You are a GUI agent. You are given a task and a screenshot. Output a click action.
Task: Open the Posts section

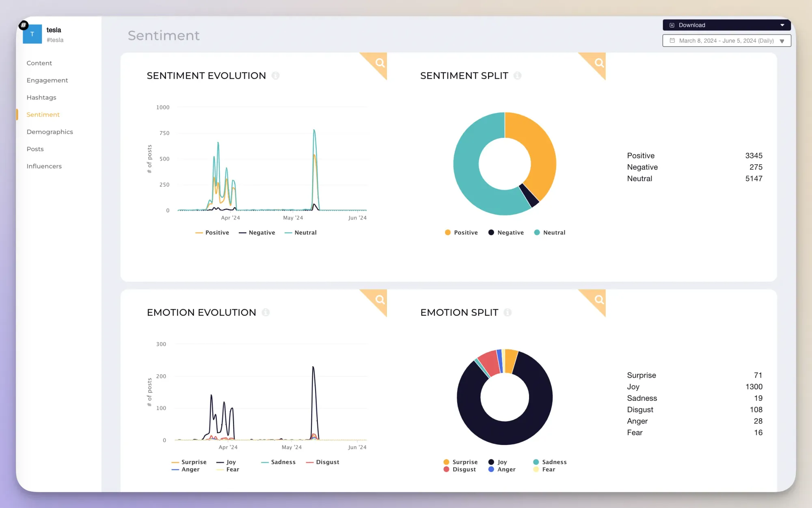click(35, 149)
